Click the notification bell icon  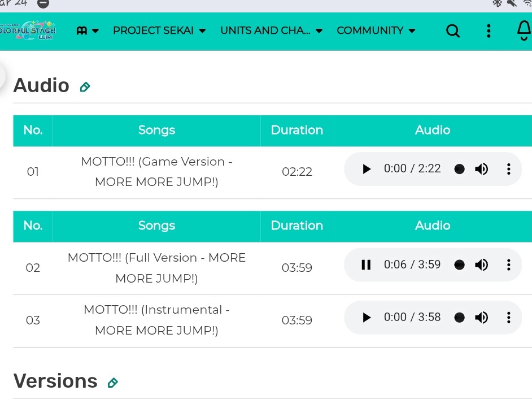(x=525, y=31)
